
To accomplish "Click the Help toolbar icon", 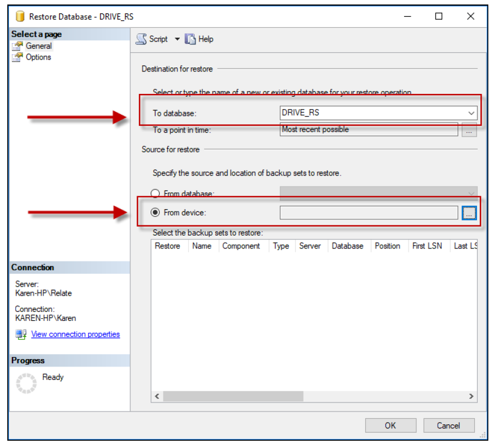I will 190,39.
